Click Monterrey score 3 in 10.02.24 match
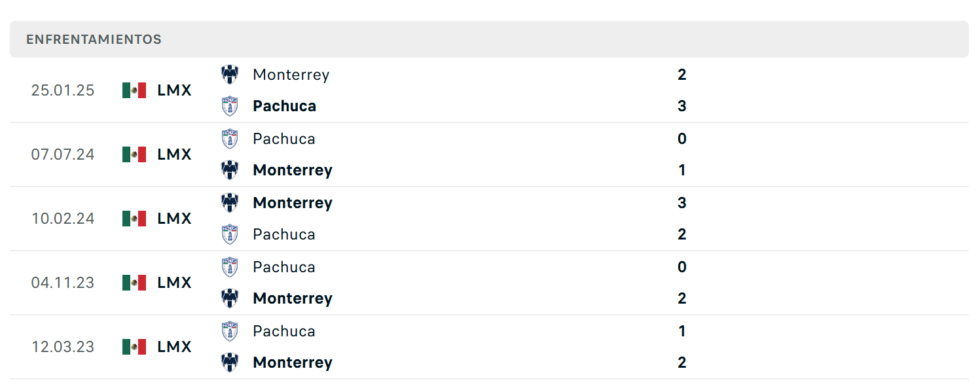The height and width of the screenshot is (390, 980). [x=681, y=203]
